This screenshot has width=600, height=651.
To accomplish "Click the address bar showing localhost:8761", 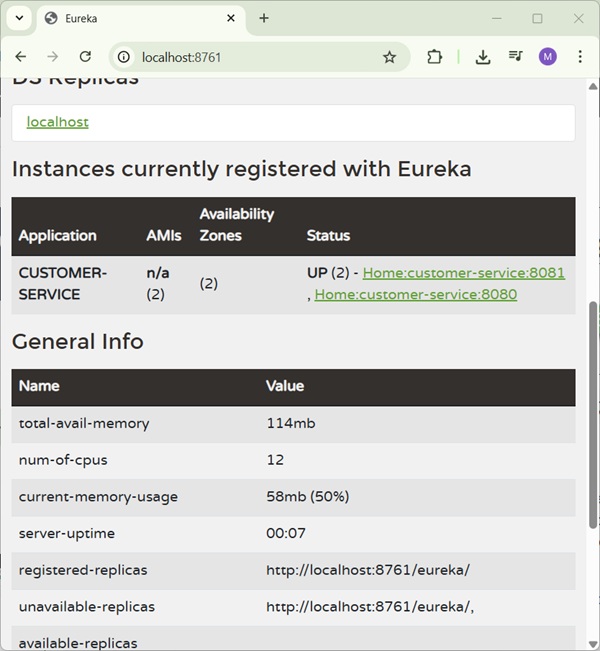I will point(250,57).
